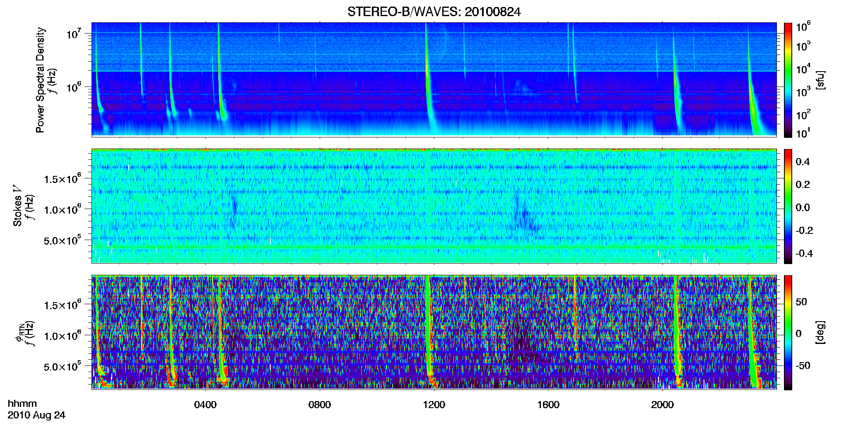Viewport: 868px width, 447px height.
Task: Select the 1.0×10^6 frequency tick on Stokes V panel
Action: 63,209
